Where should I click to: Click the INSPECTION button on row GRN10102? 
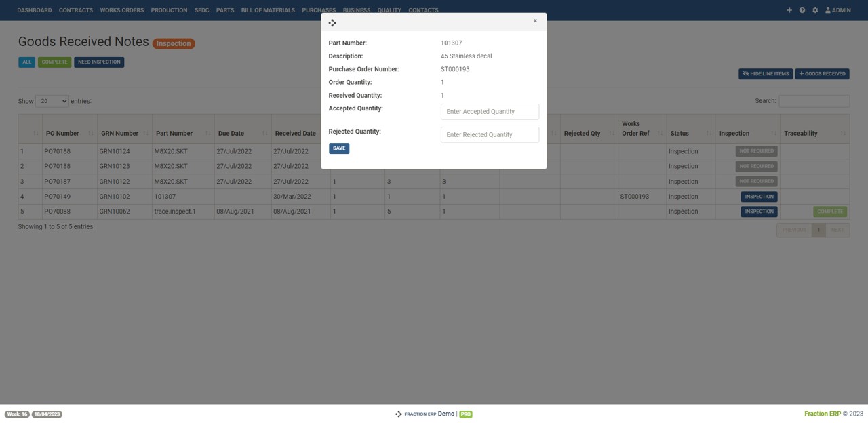point(759,196)
